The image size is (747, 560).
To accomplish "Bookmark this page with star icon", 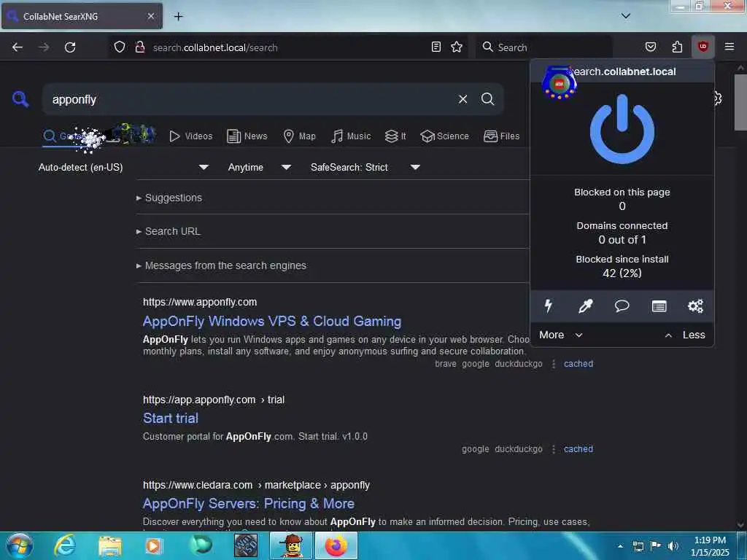I will [457, 47].
